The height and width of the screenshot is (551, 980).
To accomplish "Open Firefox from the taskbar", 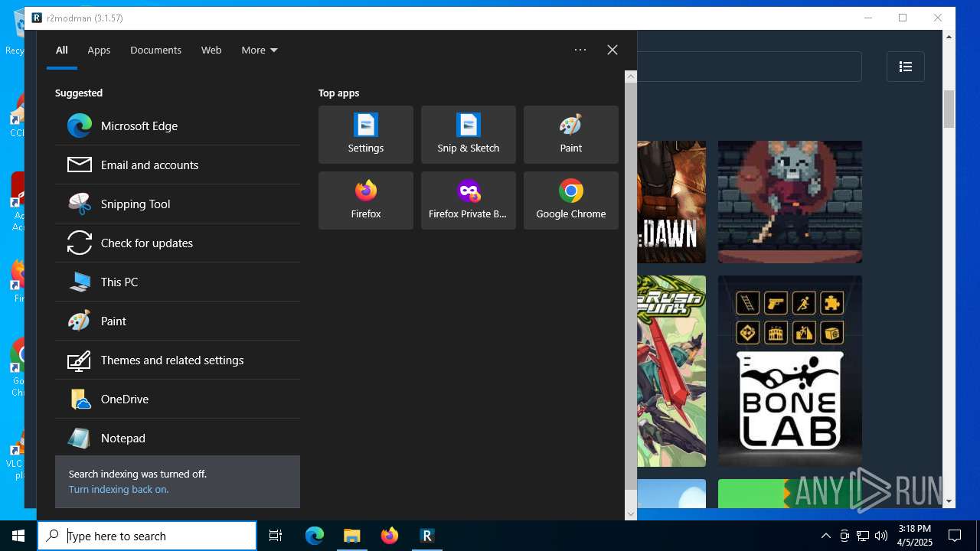I will coord(390,536).
